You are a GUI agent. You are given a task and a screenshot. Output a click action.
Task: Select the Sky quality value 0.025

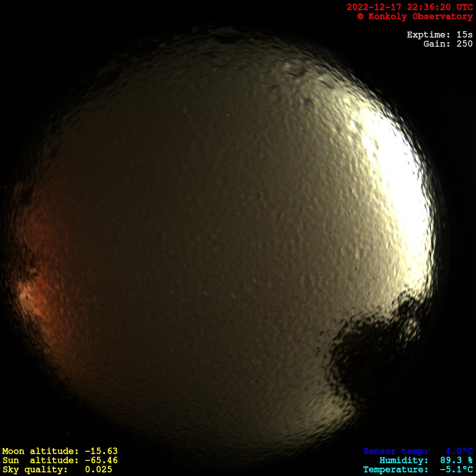click(x=98, y=470)
